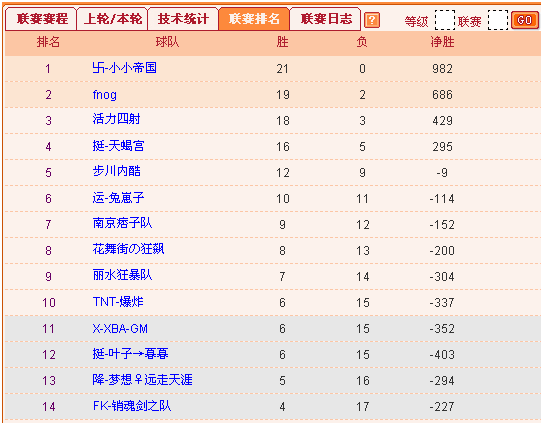Viewport: 541px width, 423px height.
Task: Click net score -152 cell
Action: click(x=442, y=225)
